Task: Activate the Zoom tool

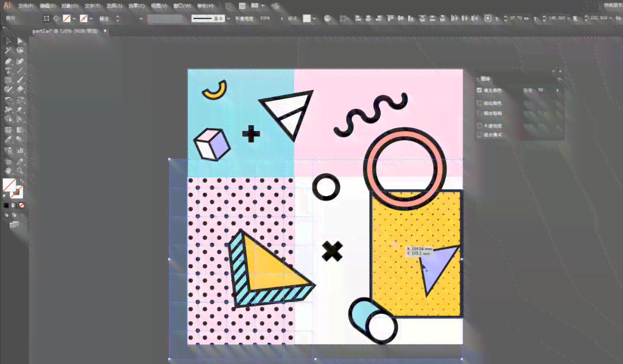Action: click(20, 171)
